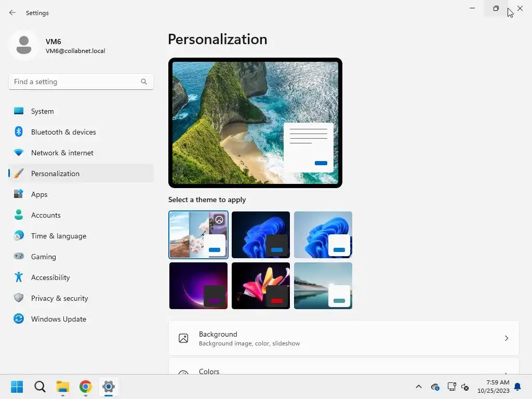Launch Chrome from the taskbar
The height and width of the screenshot is (399, 532).
click(x=86, y=387)
